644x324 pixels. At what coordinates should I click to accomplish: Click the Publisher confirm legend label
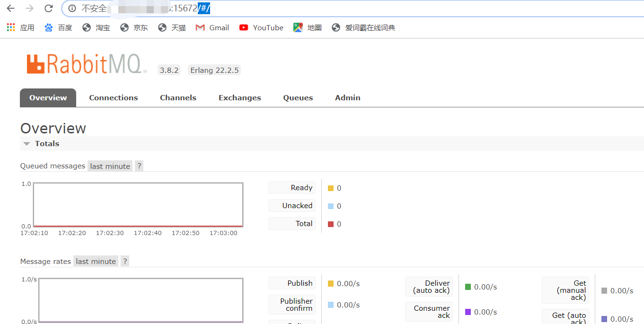[x=292, y=305]
